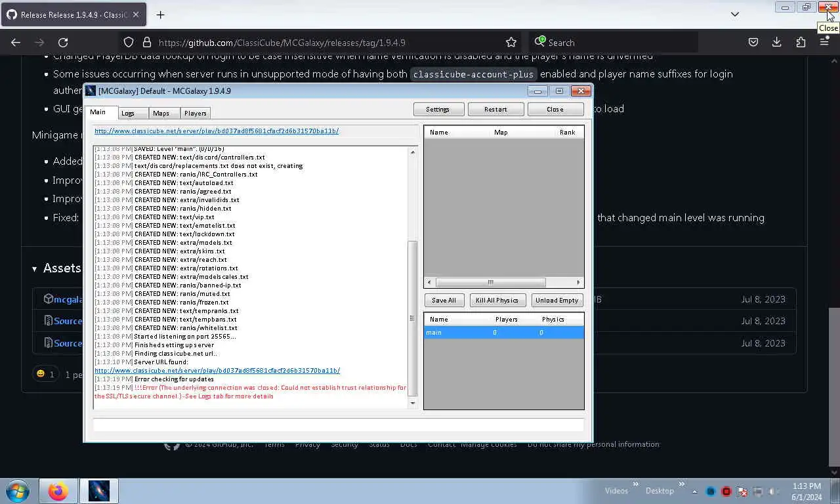Click the log scrollbar down arrow
The height and width of the screenshot is (504, 840).
(413, 403)
